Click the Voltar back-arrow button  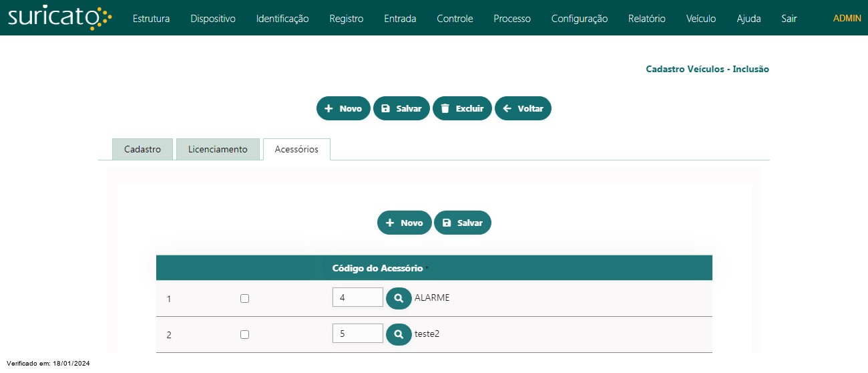pyautogui.click(x=523, y=108)
